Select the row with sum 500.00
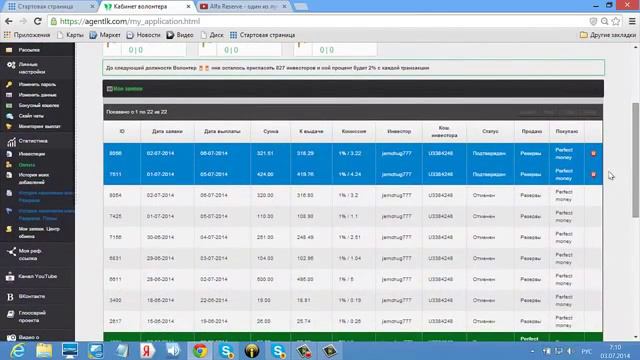This screenshot has width=640, height=360. point(353,280)
